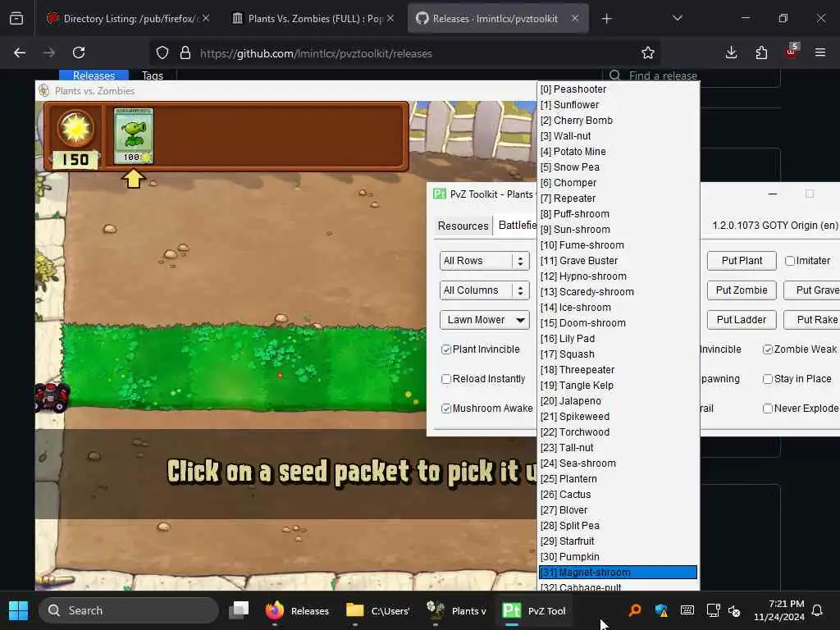Click the Put Rake button
Viewport: 840px width, 630px height.
click(811, 320)
